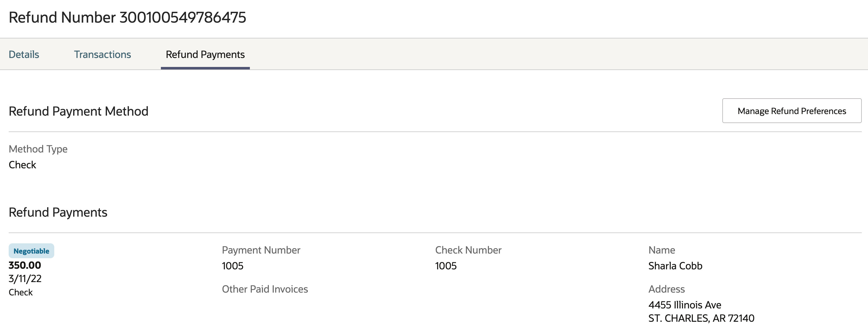Click the ST. CHARLES, AR 72140 line
The image size is (868, 336).
pyautogui.click(x=701, y=318)
